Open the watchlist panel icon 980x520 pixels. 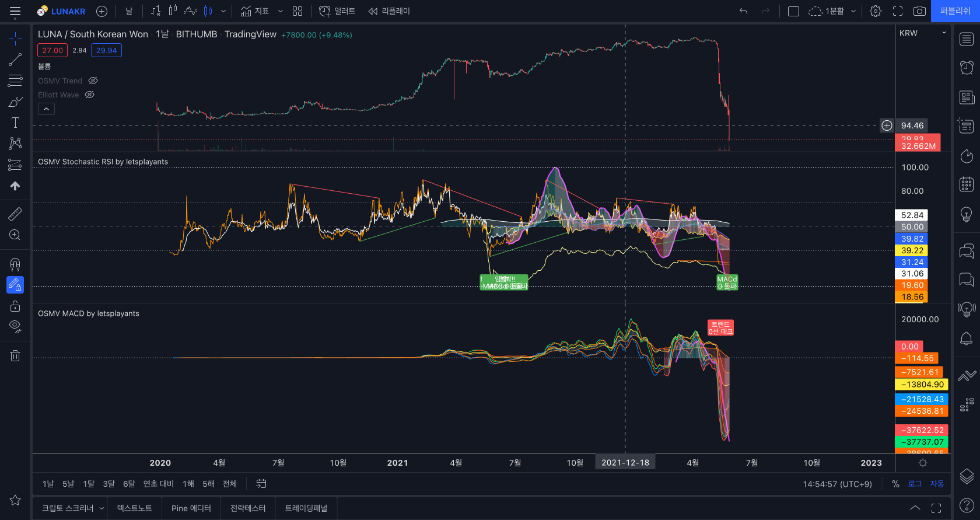[967, 39]
